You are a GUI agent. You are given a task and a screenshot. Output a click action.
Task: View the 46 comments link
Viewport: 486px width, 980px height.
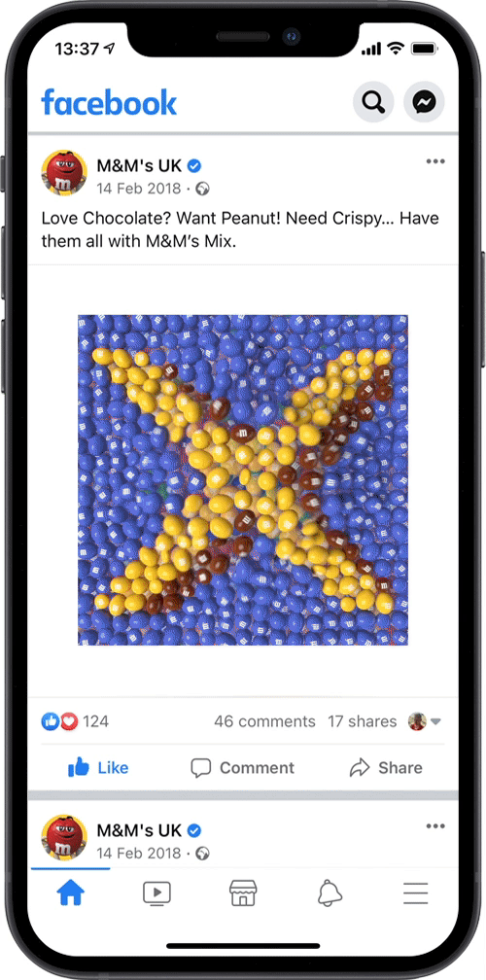pos(264,721)
